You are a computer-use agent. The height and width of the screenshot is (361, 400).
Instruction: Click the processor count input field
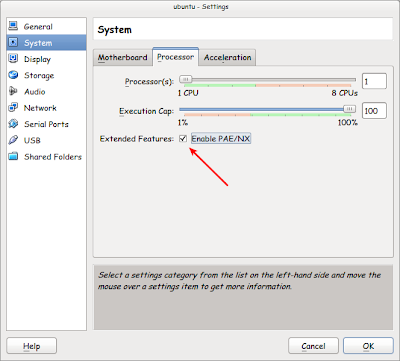374,81
